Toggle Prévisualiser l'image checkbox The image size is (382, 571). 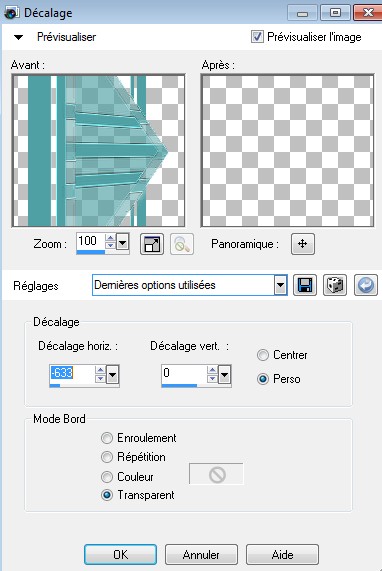(x=257, y=36)
